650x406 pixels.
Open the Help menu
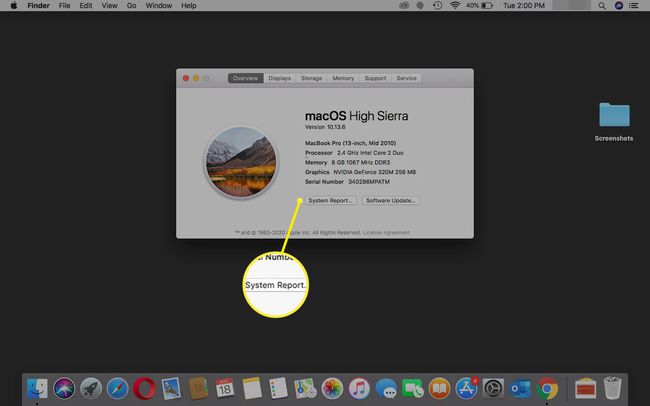coord(189,6)
